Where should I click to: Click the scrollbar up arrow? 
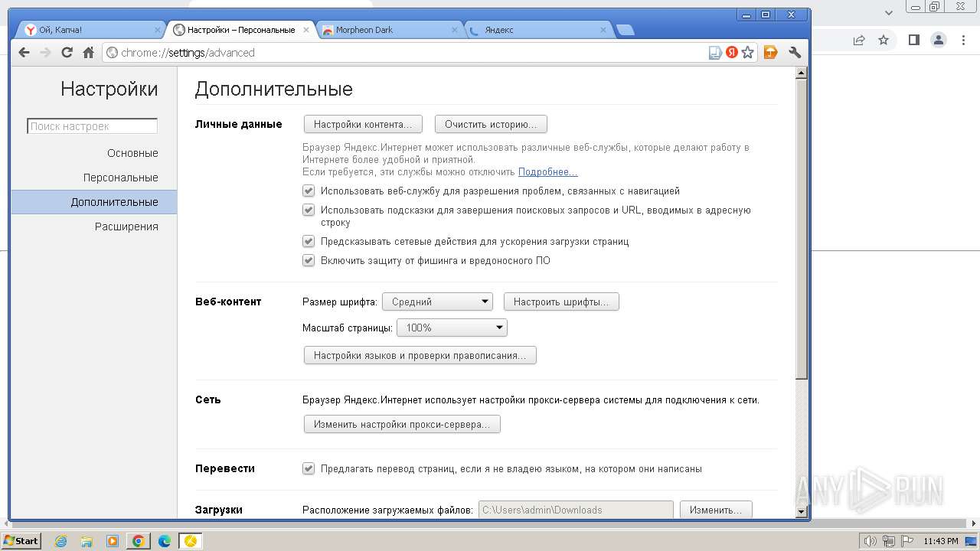tap(802, 73)
